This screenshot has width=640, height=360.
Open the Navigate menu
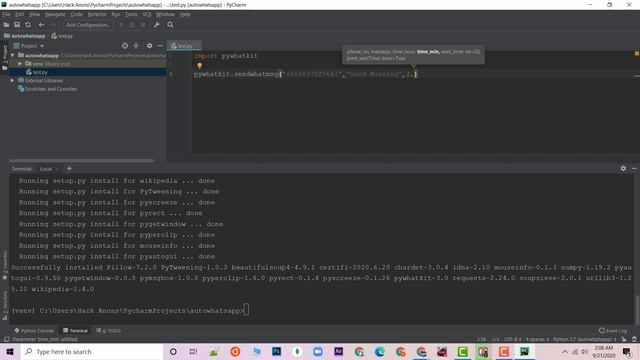pos(55,14)
